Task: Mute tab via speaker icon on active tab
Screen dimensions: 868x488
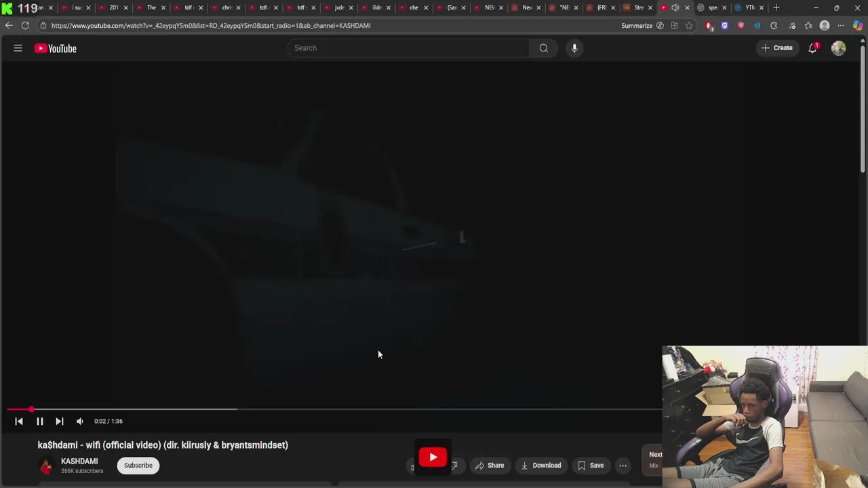Action: coord(675,7)
